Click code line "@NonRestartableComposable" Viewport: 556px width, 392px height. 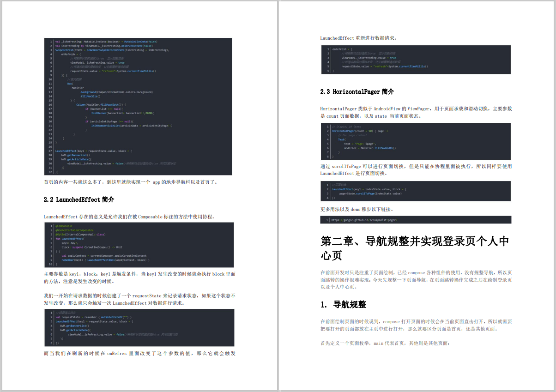coord(74,230)
